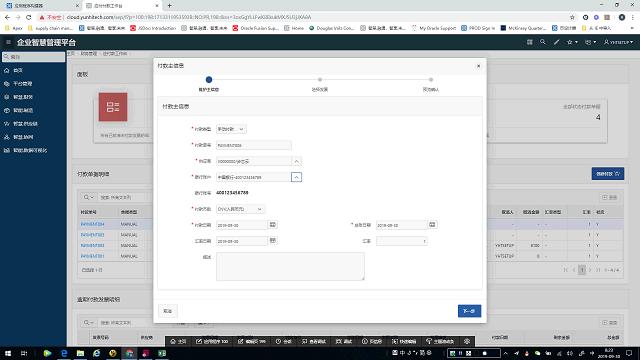Open Microsoft Edge from the taskbar

(64, 353)
